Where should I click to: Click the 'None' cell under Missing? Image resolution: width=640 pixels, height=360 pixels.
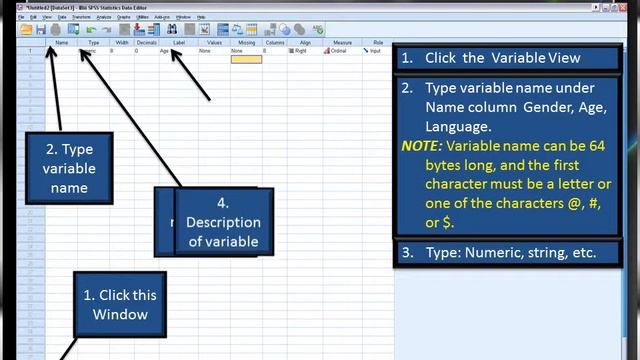click(x=246, y=51)
